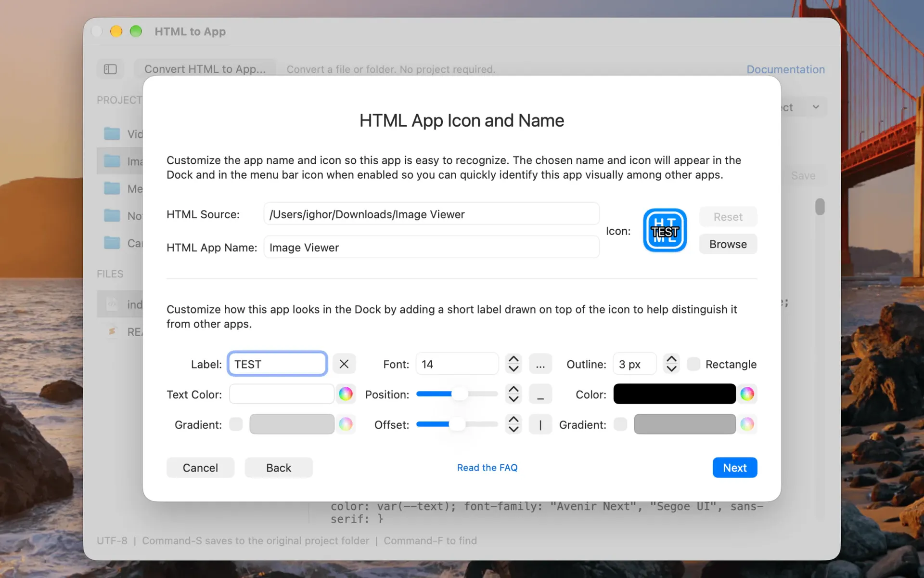Adjust font size using the Font stepper
The width and height of the screenshot is (924, 578).
pos(513,364)
